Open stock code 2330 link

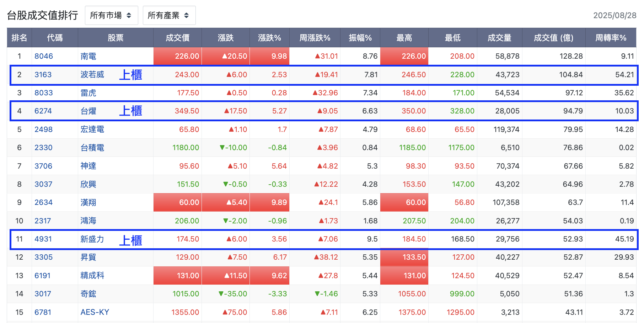click(43, 148)
